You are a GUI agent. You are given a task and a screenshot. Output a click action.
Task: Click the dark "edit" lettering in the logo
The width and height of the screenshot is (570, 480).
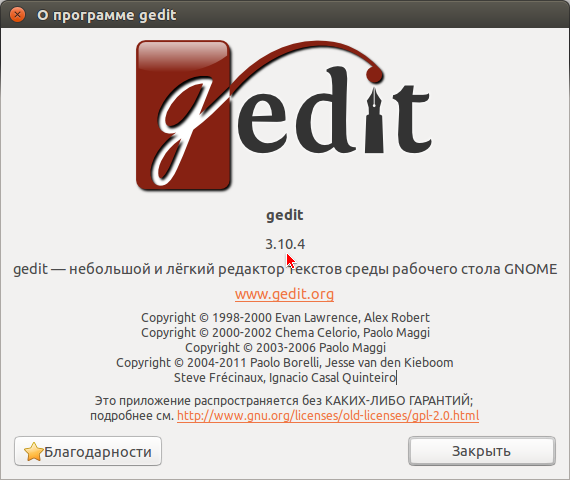tap(334, 111)
